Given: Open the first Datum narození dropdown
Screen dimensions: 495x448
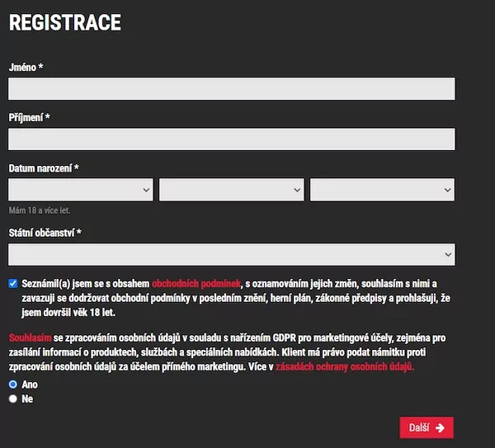Looking at the screenshot, I should (x=81, y=190).
